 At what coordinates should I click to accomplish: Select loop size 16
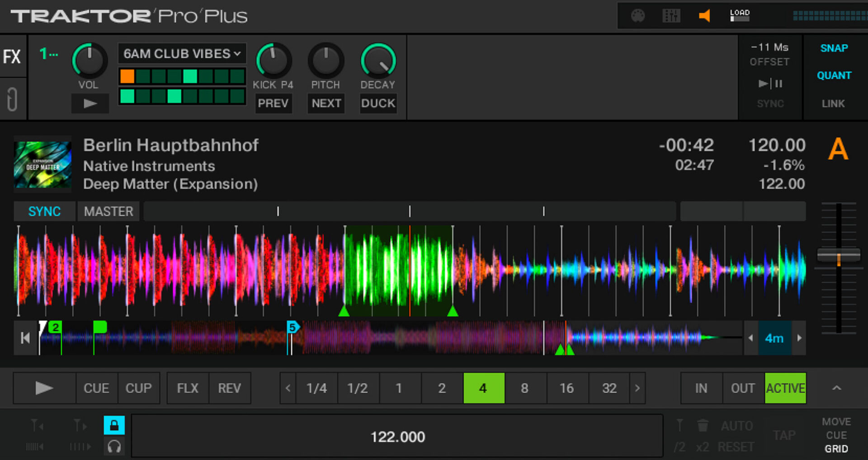pos(567,388)
